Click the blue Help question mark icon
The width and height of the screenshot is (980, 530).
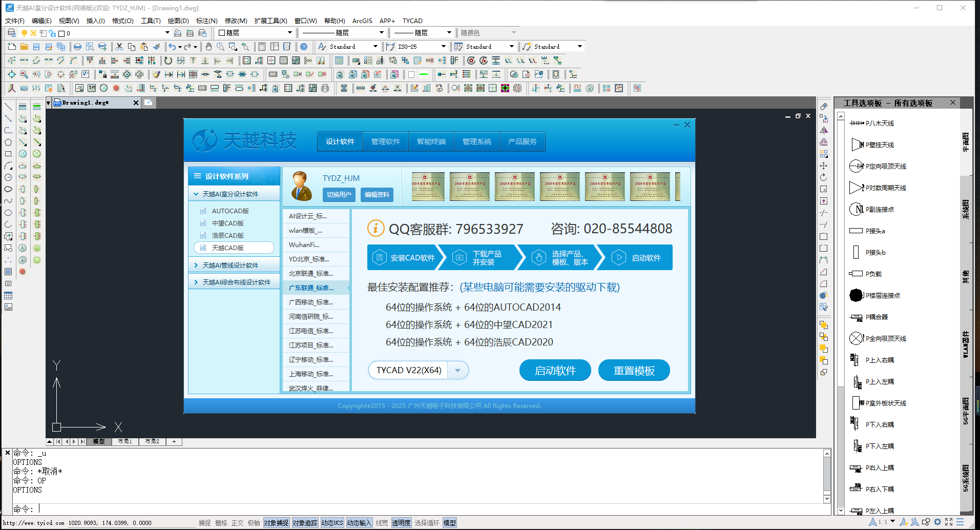pyautogui.click(x=304, y=47)
